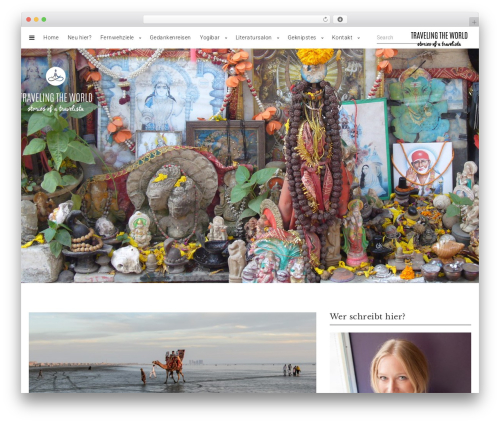Open Fernwehziele menu item
The image size is (500, 423).
pos(117,38)
